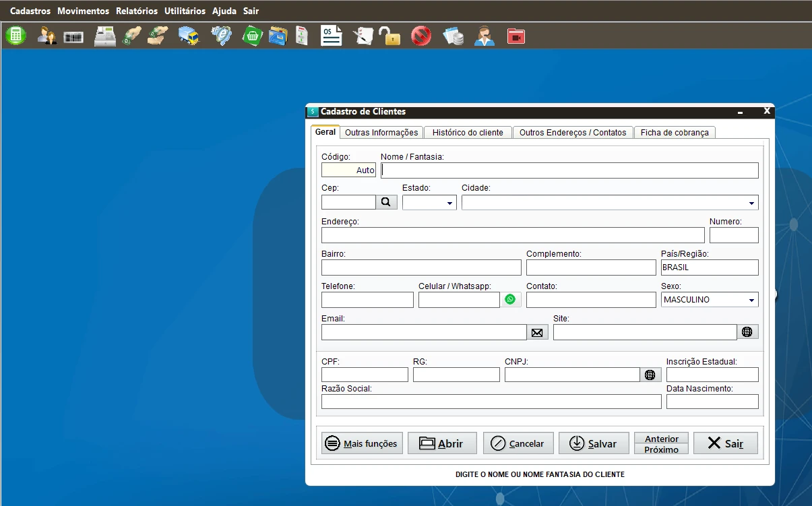Click the Cep magnifier search button
This screenshot has height=506, width=812.
[386, 202]
